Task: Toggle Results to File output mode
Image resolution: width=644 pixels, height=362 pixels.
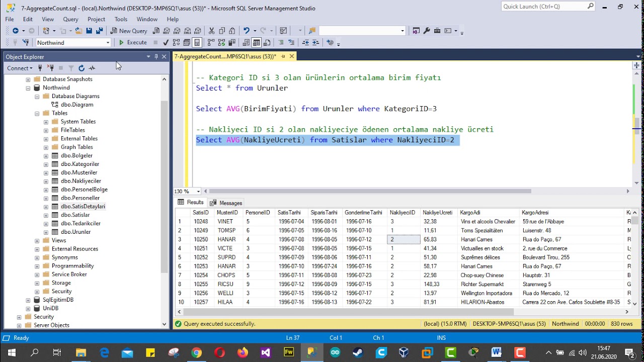Action: point(267,43)
